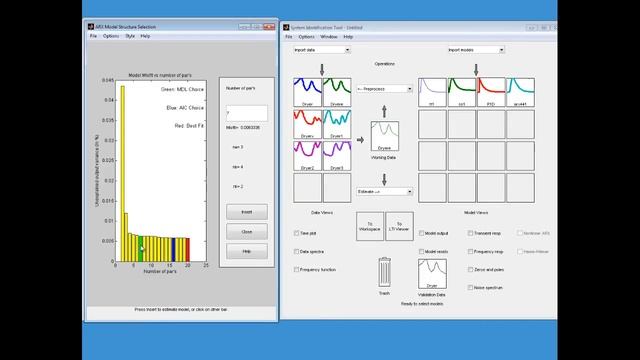Check the Model output box
The width and height of the screenshot is (640, 360).
point(421,233)
